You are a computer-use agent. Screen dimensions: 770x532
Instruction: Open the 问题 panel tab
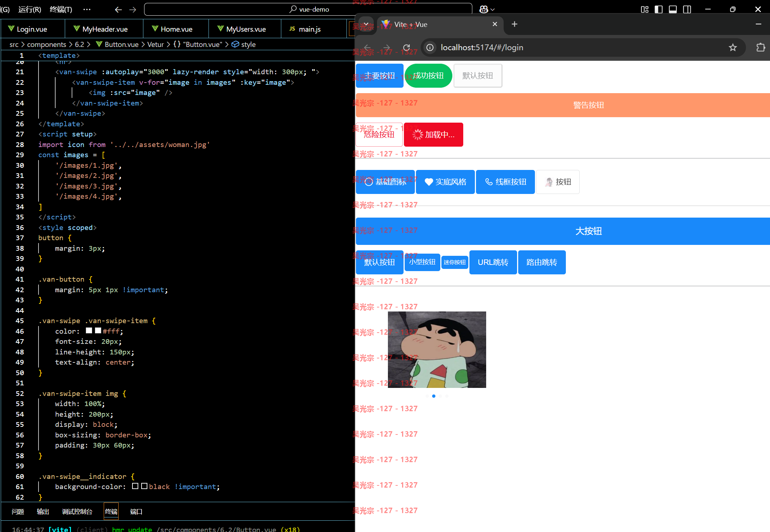18,512
